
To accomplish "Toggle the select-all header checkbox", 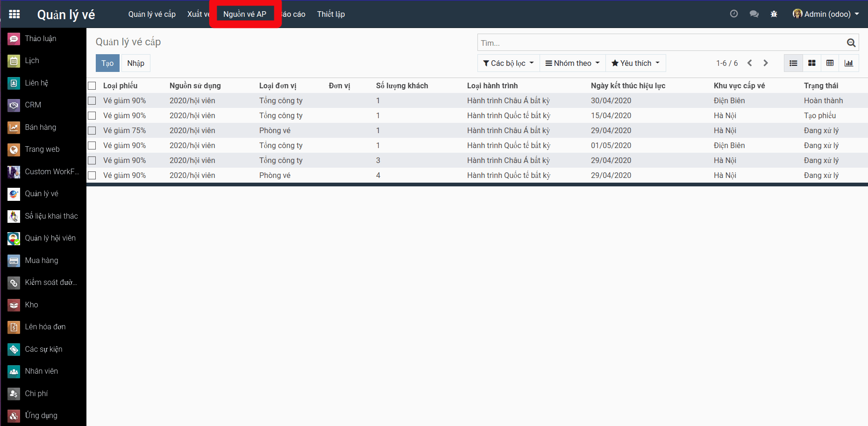I will 92,85.
